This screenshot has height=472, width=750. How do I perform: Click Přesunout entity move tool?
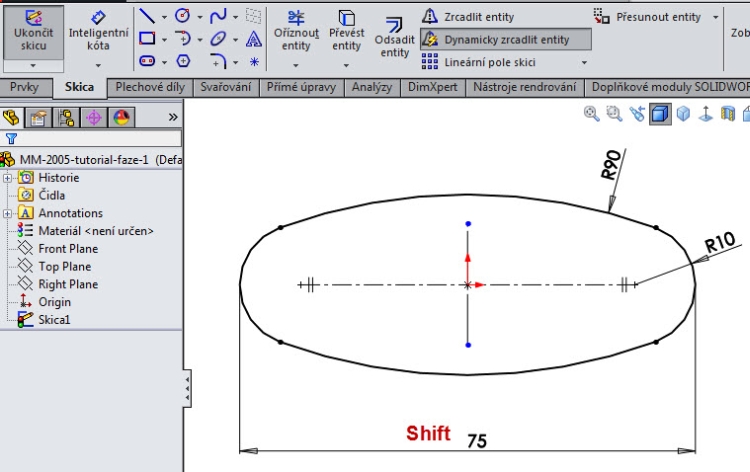coord(648,17)
